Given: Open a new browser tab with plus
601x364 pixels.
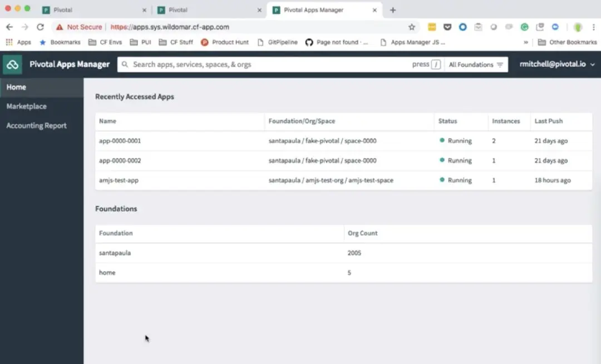Looking at the screenshot, I should point(393,10).
